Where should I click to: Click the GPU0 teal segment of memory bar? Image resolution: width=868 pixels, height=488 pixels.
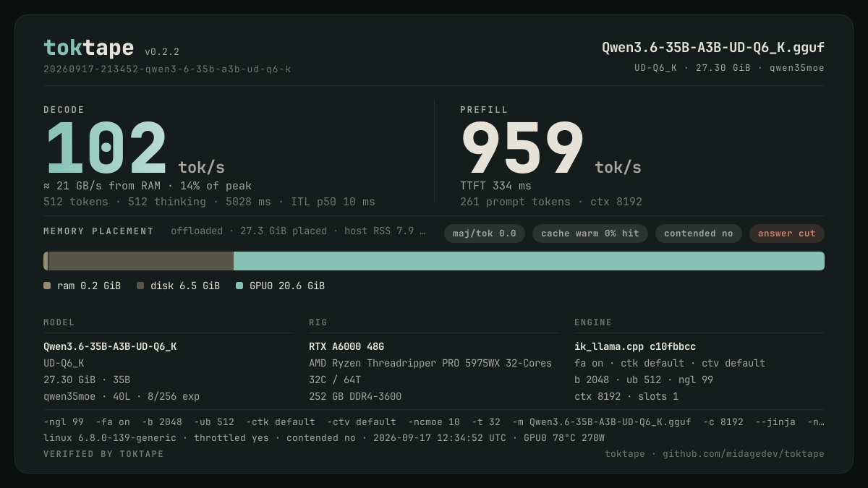pyautogui.click(x=529, y=261)
